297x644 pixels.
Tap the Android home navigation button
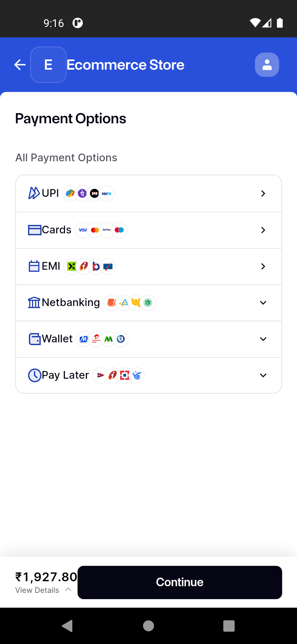click(148, 626)
